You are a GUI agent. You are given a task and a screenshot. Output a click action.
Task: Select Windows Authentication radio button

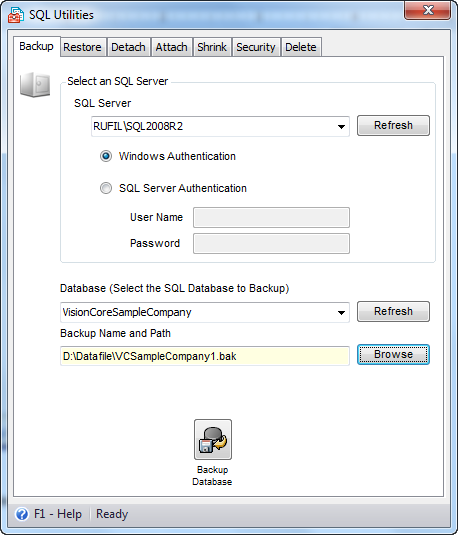coord(106,156)
